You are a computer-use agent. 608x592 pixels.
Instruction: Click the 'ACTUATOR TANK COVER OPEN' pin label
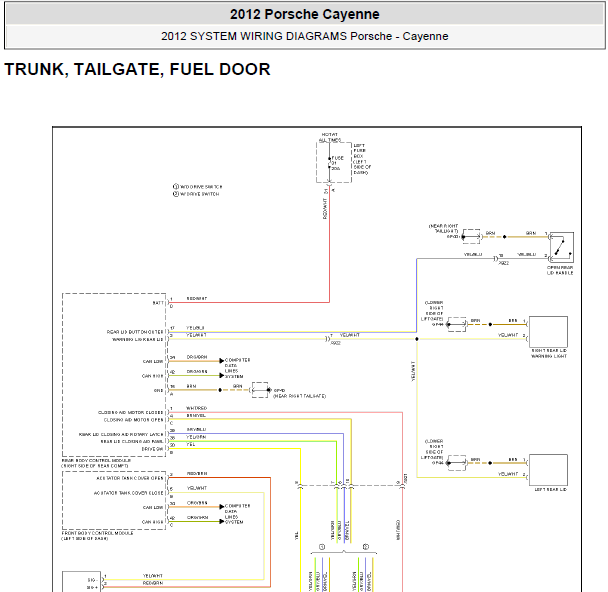click(130, 478)
